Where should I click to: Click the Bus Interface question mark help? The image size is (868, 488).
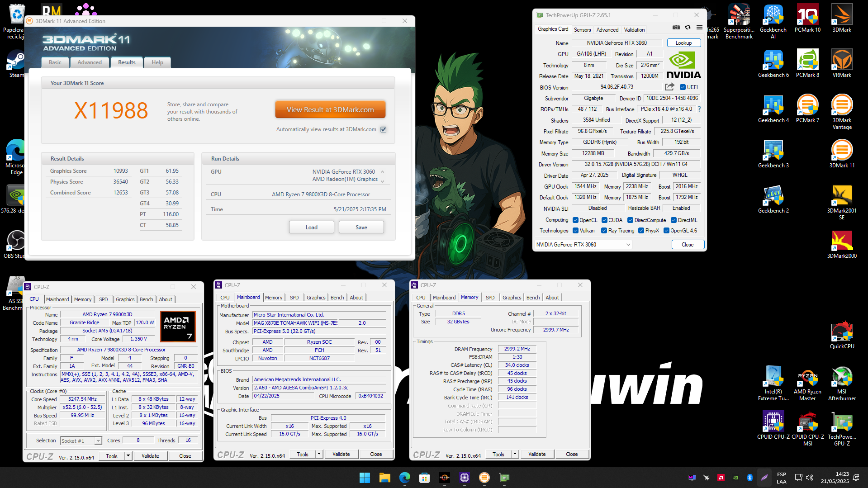(699, 109)
